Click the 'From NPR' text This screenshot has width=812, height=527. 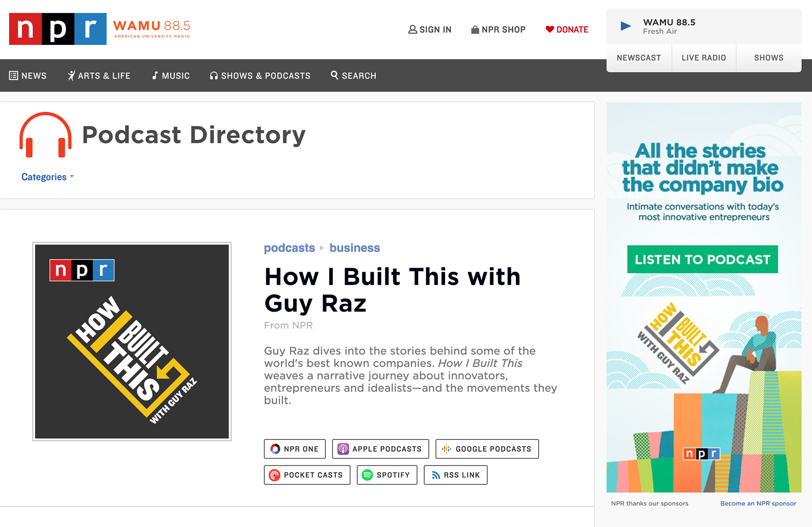click(x=288, y=326)
